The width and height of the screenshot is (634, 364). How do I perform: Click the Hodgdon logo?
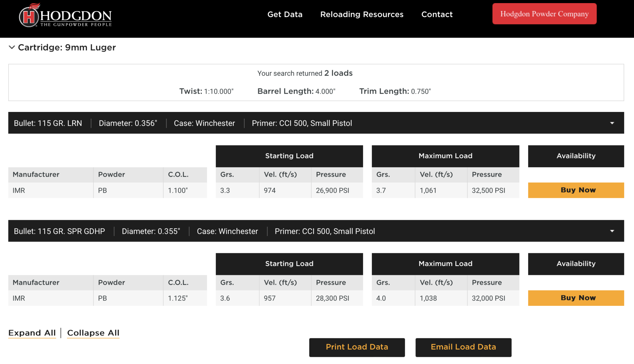[65, 15]
